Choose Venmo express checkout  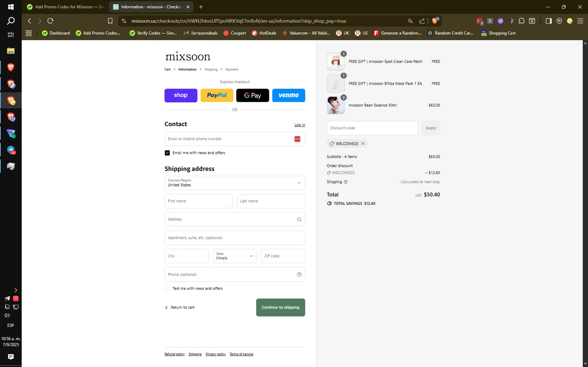tap(289, 95)
